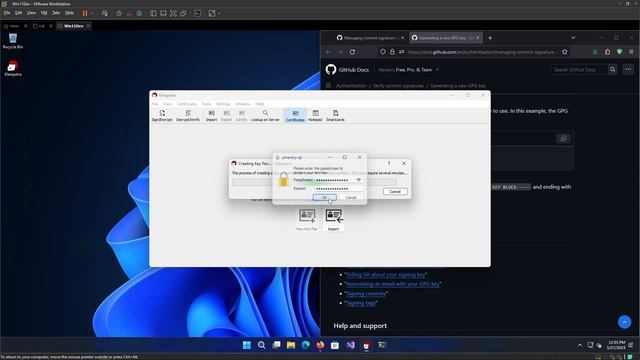Click the Decrypt/Verify toolbar icon
The image size is (640, 360).
188,116
